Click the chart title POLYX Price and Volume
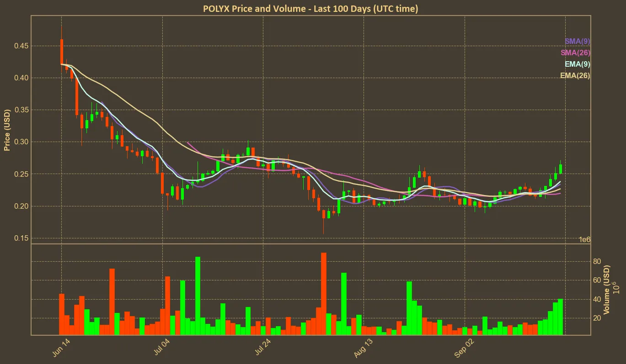This screenshot has height=364, width=626. click(x=310, y=9)
